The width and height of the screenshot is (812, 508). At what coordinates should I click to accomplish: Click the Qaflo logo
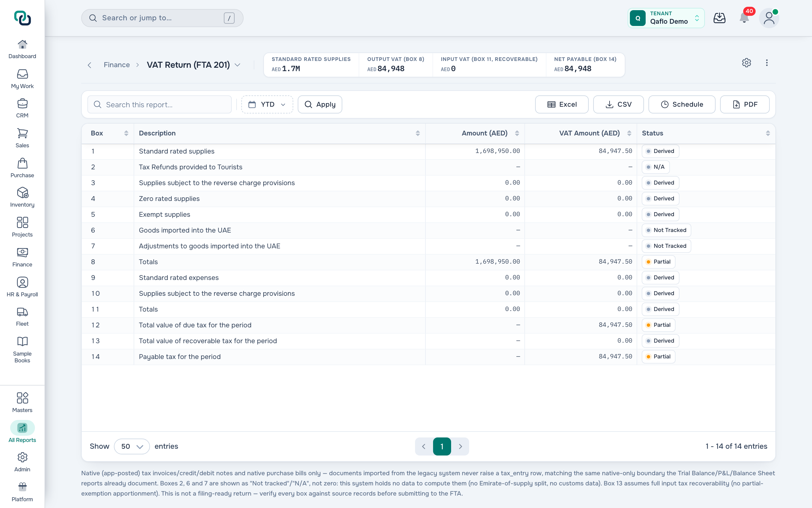tap(23, 18)
